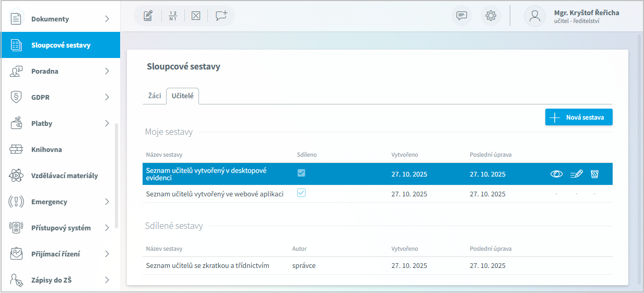This screenshot has height=293, width=644.
Task: Open settings gear icon
Action: pos(490,16)
